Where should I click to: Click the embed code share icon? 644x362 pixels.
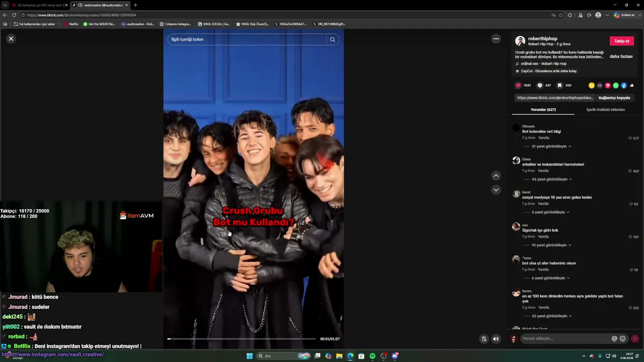click(600, 85)
